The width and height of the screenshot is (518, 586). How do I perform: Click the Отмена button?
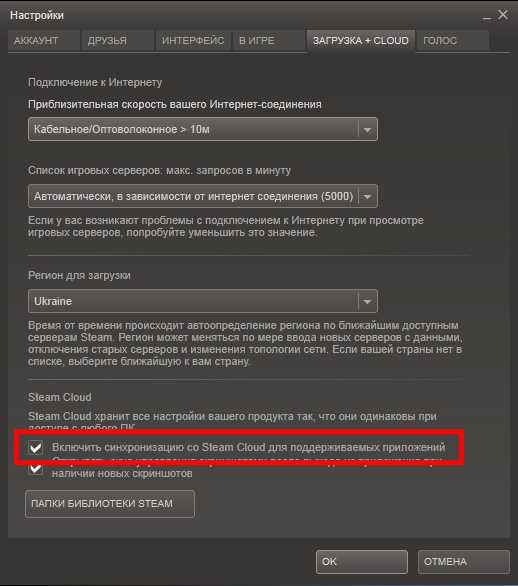tap(464, 562)
